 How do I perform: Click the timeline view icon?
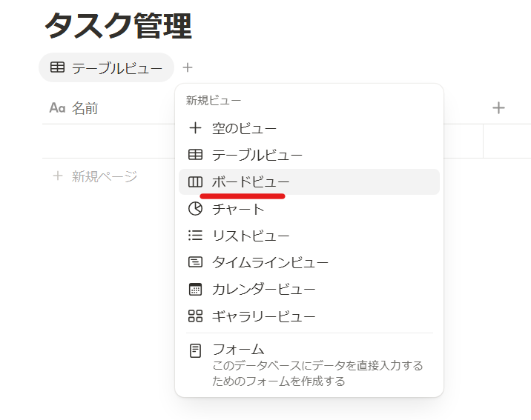click(x=195, y=262)
